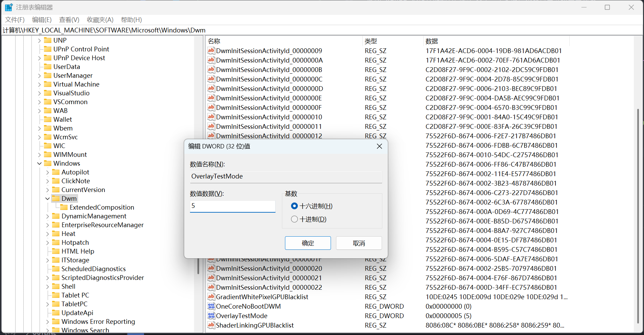Click the ExtendedComposition folder icon

(x=64, y=207)
